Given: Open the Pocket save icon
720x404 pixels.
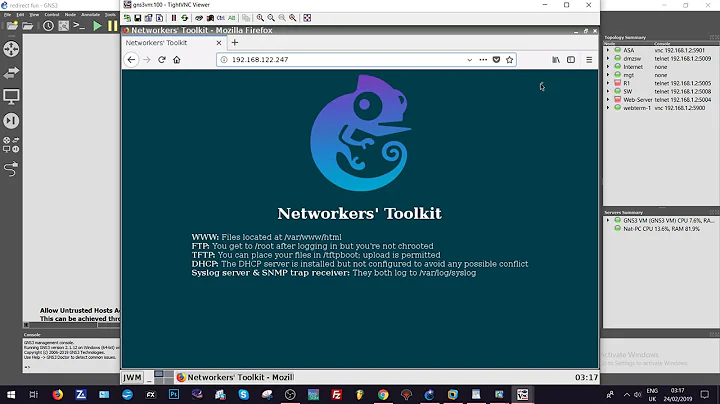Looking at the screenshot, I should coord(496,60).
